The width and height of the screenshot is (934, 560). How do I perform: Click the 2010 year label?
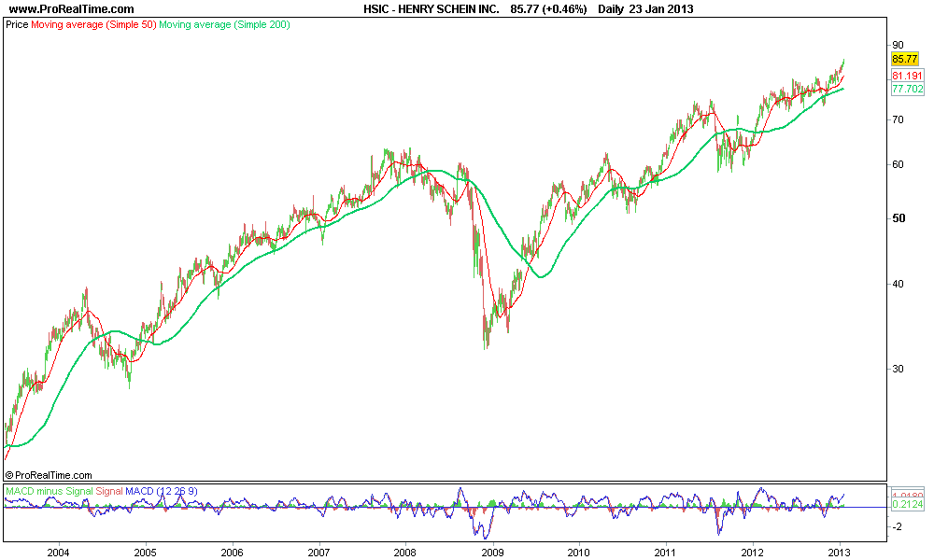(579, 553)
